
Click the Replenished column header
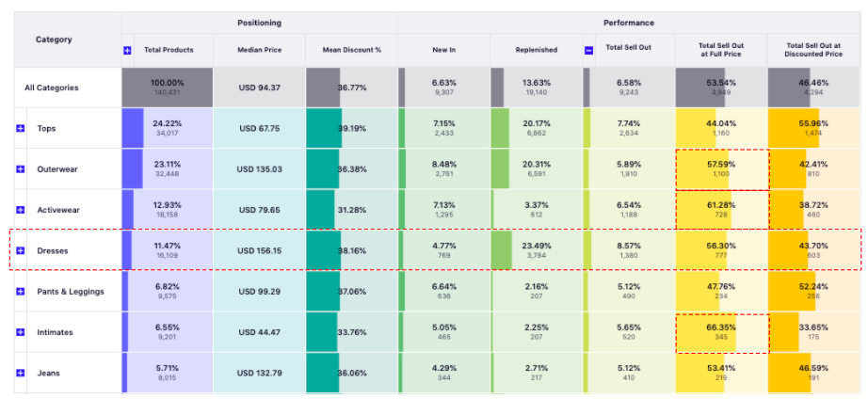[536, 50]
